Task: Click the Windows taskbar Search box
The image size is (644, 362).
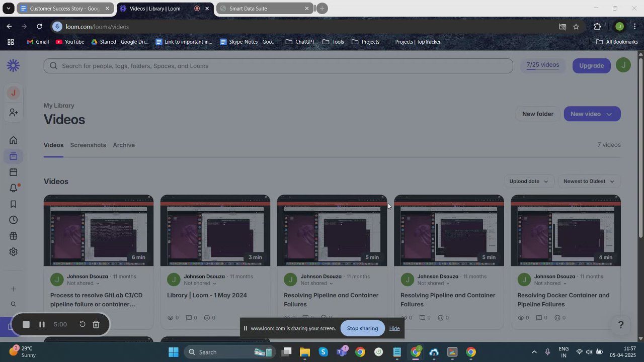Action: point(229,352)
